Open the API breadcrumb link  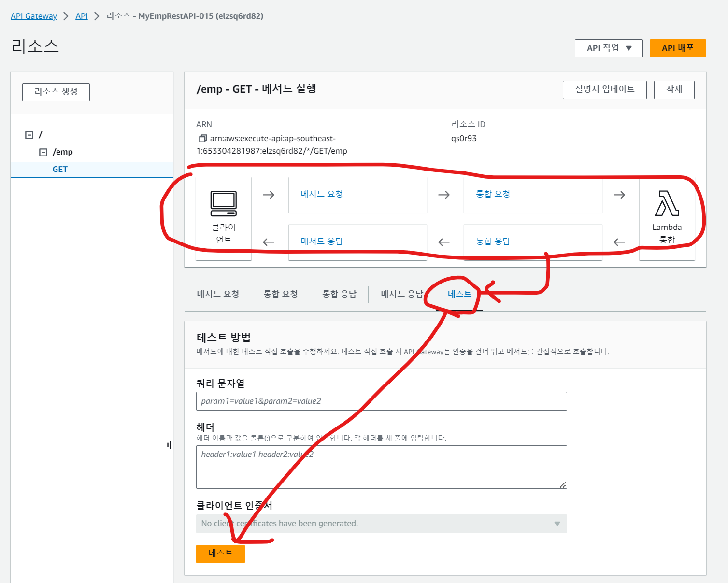[x=82, y=16]
